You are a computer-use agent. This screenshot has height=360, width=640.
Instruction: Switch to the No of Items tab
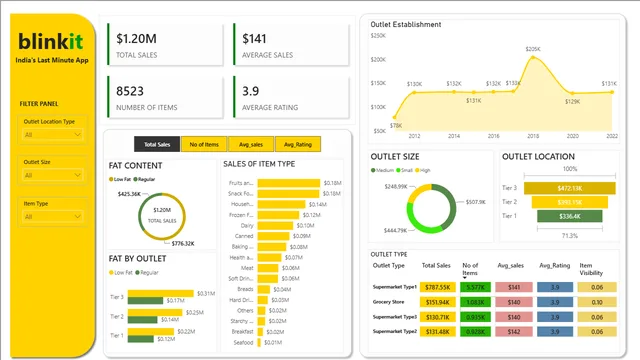(x=204, y=144)
